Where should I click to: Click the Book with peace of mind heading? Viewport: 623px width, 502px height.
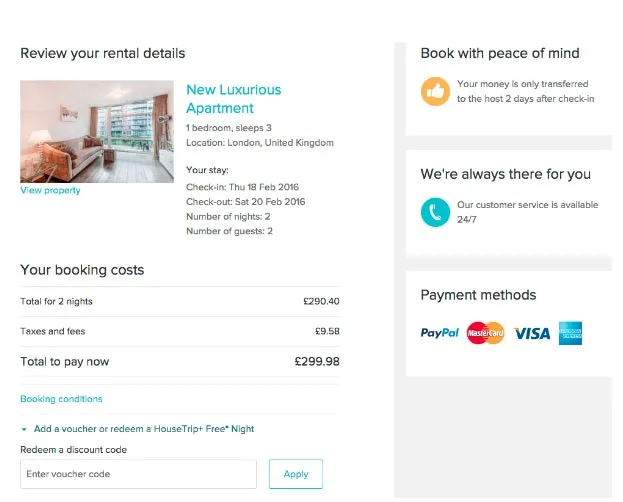tap(499, 54)
